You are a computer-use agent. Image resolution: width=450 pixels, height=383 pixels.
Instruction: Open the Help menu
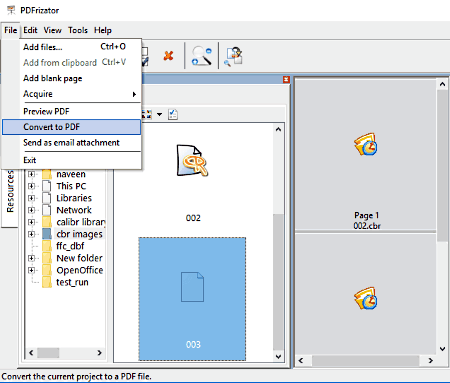click(103, 30)
